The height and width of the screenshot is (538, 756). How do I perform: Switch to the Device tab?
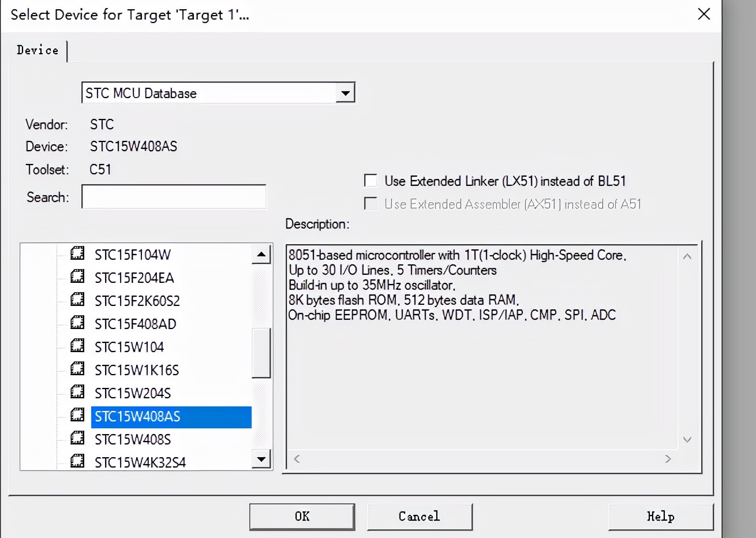38,50
